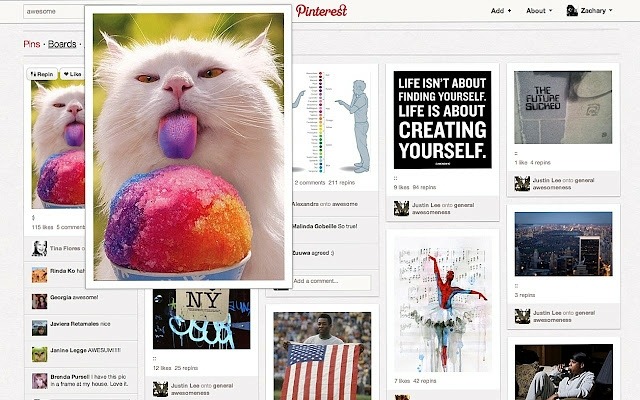Viewport: 640px width, 400px height.
Task: Expand the Add menu
Action: click(501, 11)
